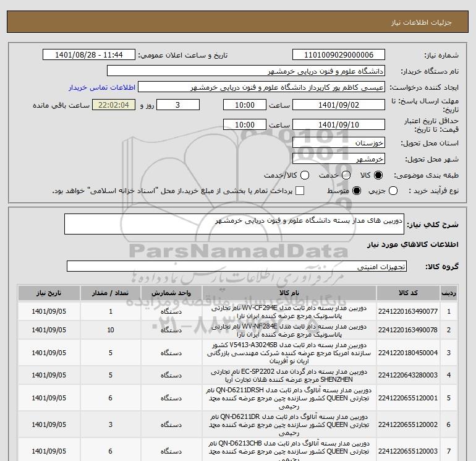Click the goods group field تجهیزات امنیتی
This screenshot has height=461, width=476.
coord(237,266)
